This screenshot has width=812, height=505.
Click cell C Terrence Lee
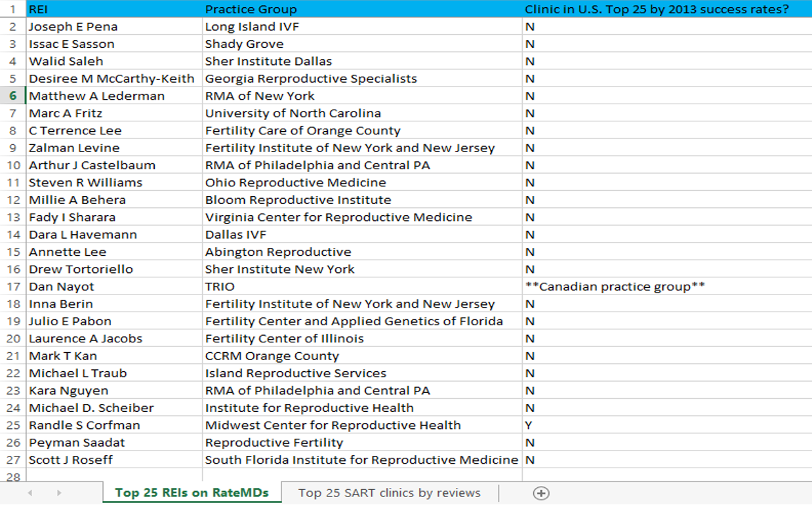(114, 131)
